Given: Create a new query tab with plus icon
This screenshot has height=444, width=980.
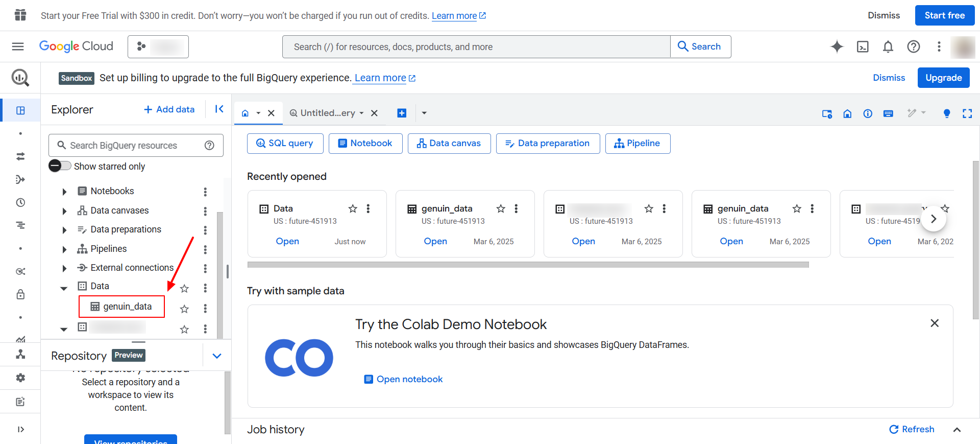Looking at the screenshot, I should 402,113.
